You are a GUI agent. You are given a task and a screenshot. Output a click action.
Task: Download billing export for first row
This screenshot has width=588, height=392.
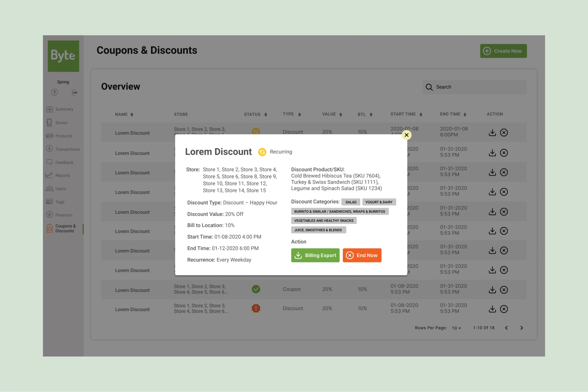492,132
